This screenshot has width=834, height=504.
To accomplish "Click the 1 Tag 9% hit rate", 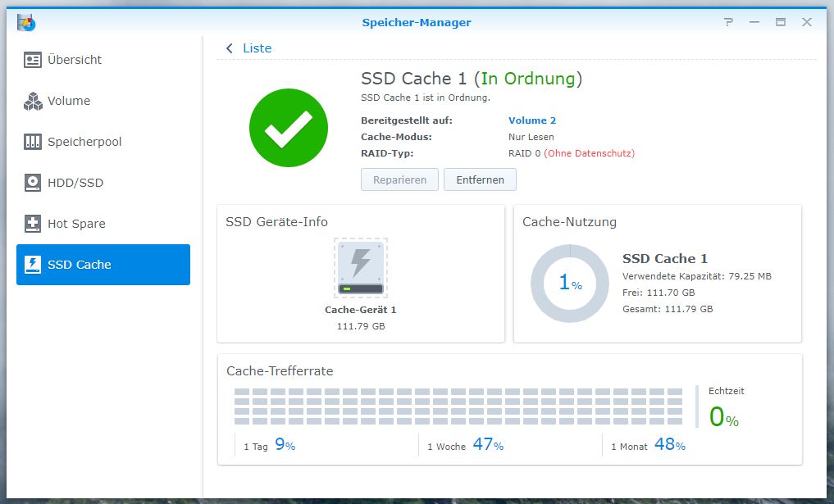I will coord(270,445).
